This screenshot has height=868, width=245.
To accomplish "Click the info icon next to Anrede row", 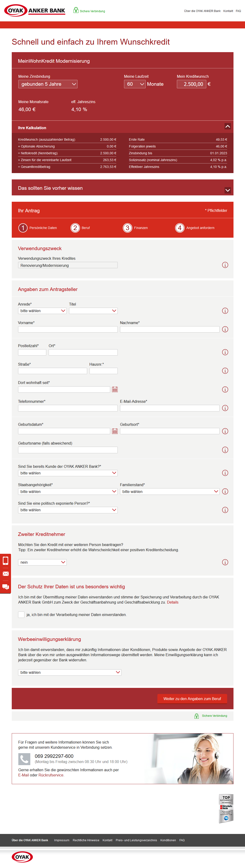I will [x=225, y=311].
